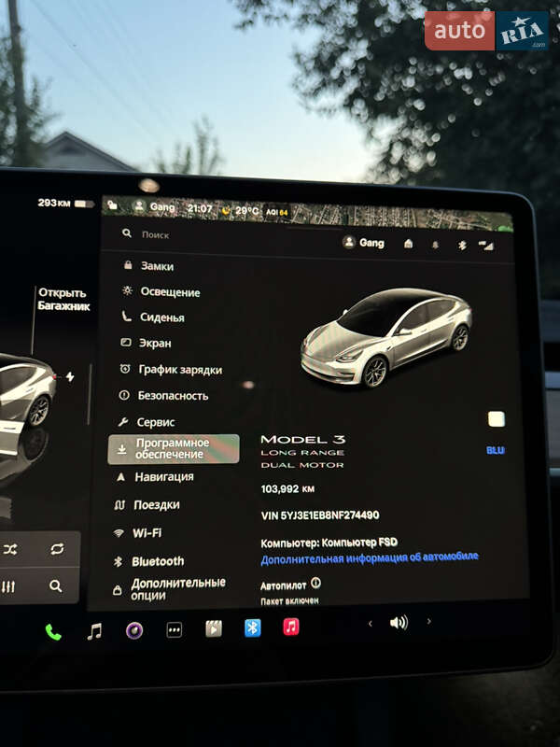Open the music note media app
Viewport: 560px width, 747px height.
click(94, 631)
